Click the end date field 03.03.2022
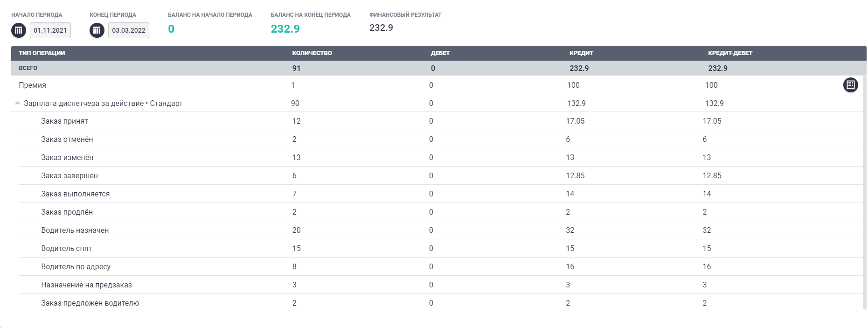This screenshot has width=868, height=328. 129,30
